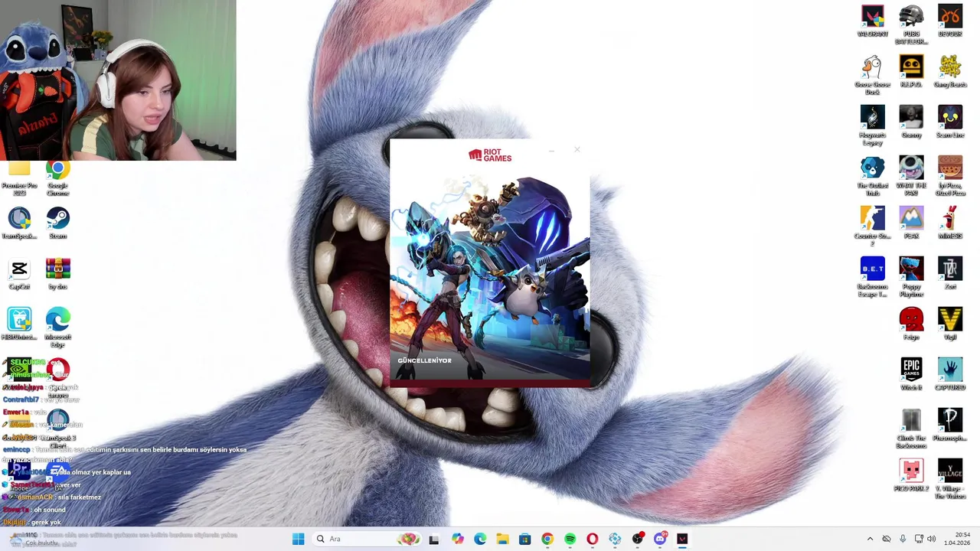Open Microsoft Store from the taskbar

click(524, 539)
